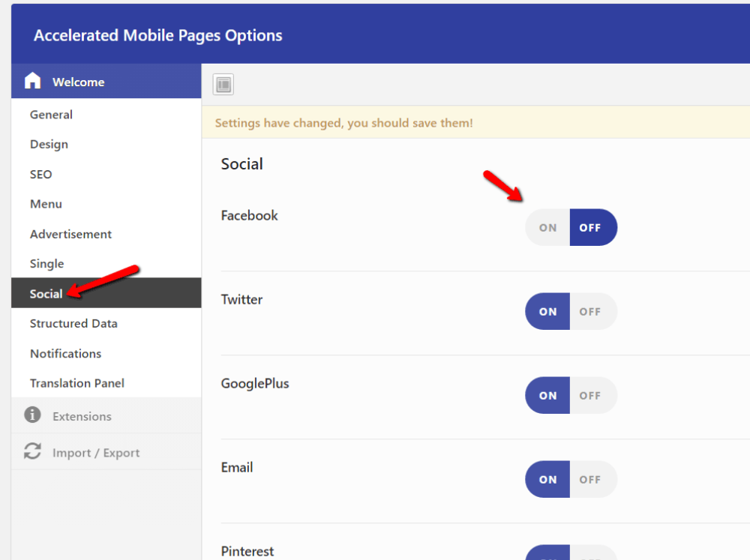Screen dimensions: 750x560
Task: Click the Pinterest option label
Action: tap(247, 552)
